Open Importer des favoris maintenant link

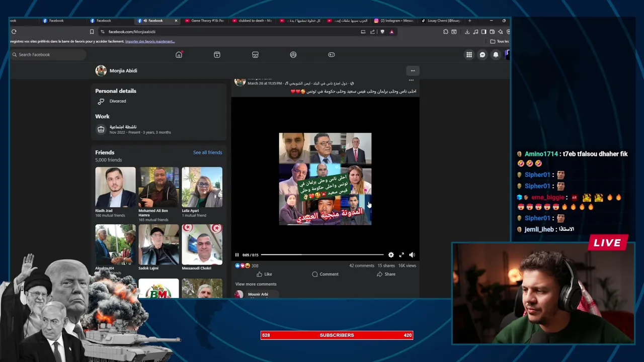150,41
